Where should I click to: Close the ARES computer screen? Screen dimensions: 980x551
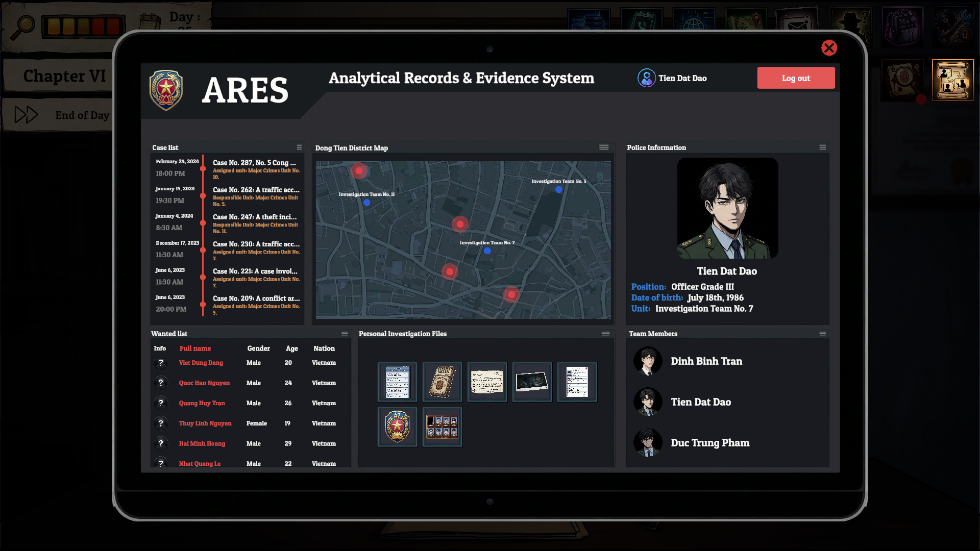pyautogui.click(x=829, y=48)
